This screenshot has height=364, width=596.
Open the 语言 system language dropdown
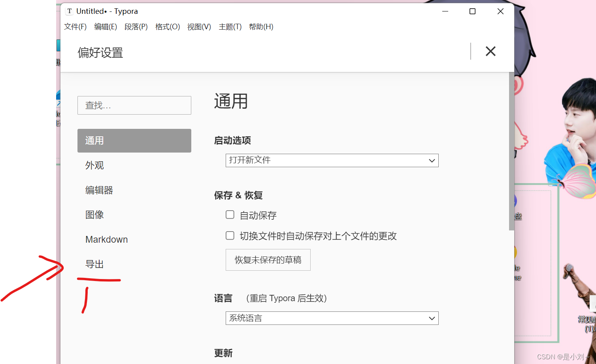point(331,318)
